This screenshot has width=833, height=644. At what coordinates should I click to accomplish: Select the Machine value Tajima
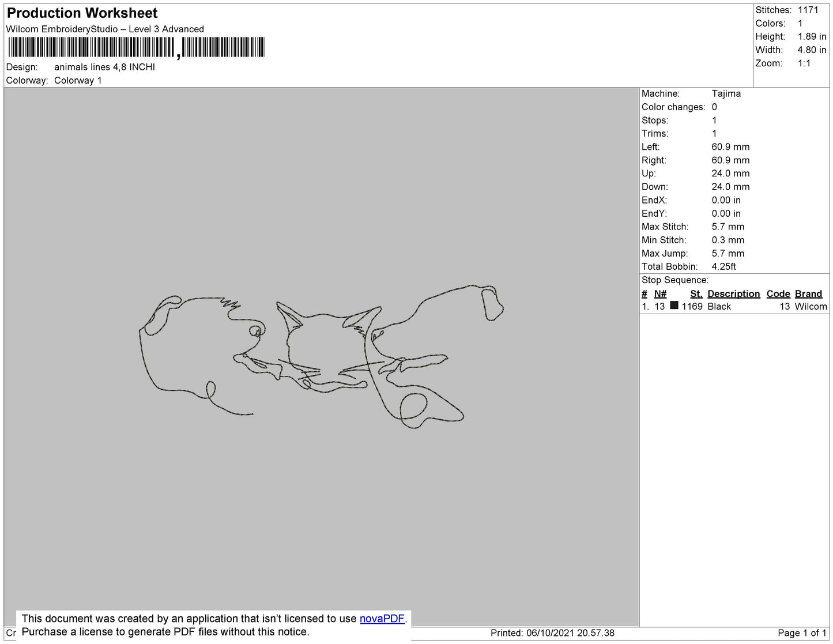pos(726,93)
